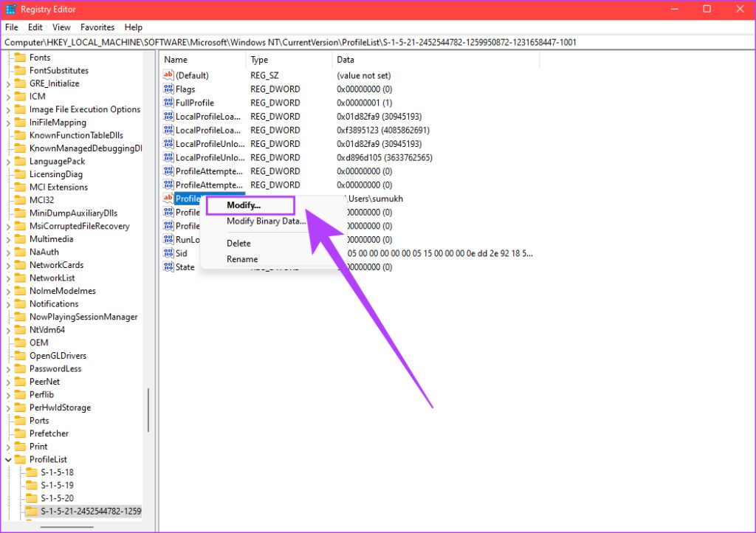This screenshot has width=756, height=533.
Task: Expand the GRE_Initialize key
Action: [x=8, y=84]
